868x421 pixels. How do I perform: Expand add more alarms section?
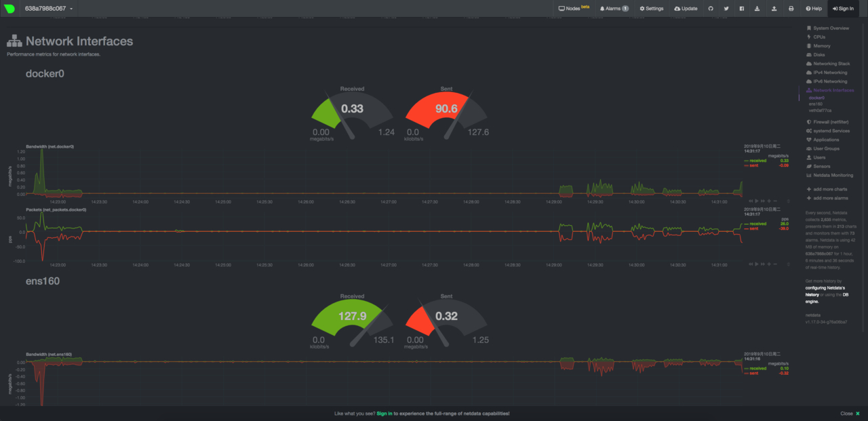pyautogui.click(x=827, y=198)
